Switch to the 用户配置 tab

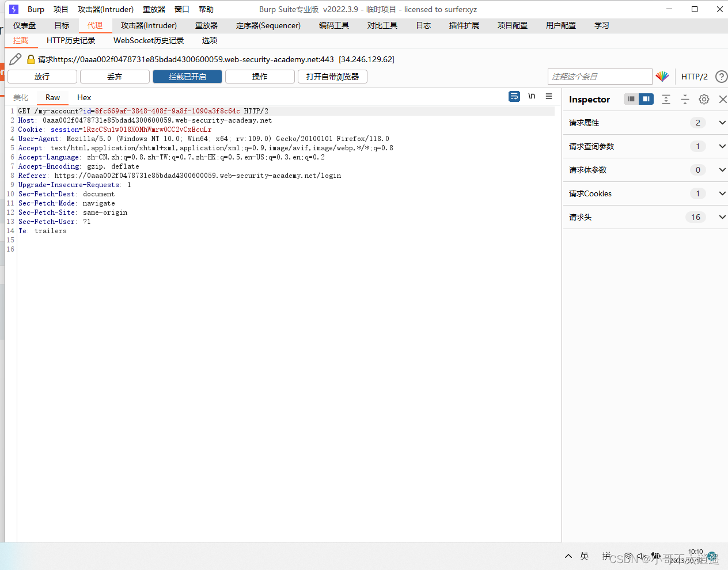[561, 25]
